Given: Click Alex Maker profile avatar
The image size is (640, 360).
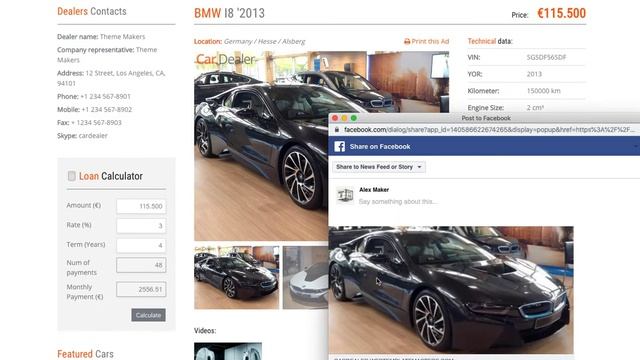Looking at the screenshot, I should click(x=345, y=196).
